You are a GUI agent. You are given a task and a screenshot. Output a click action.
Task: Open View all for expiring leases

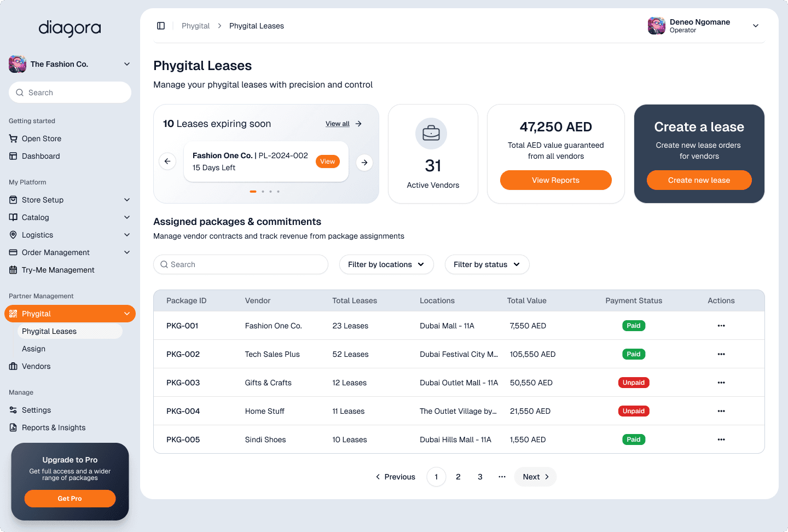337,124
